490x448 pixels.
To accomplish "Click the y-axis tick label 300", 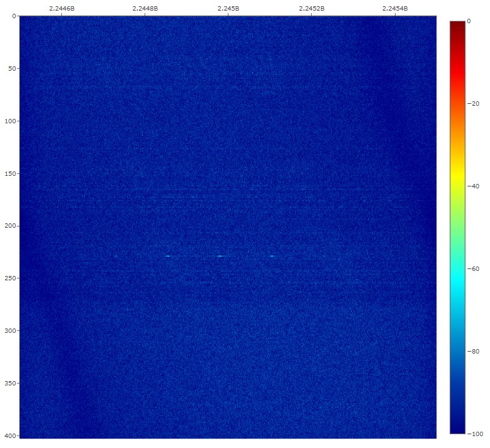I will pyautogui.click(x=10, y=330).
